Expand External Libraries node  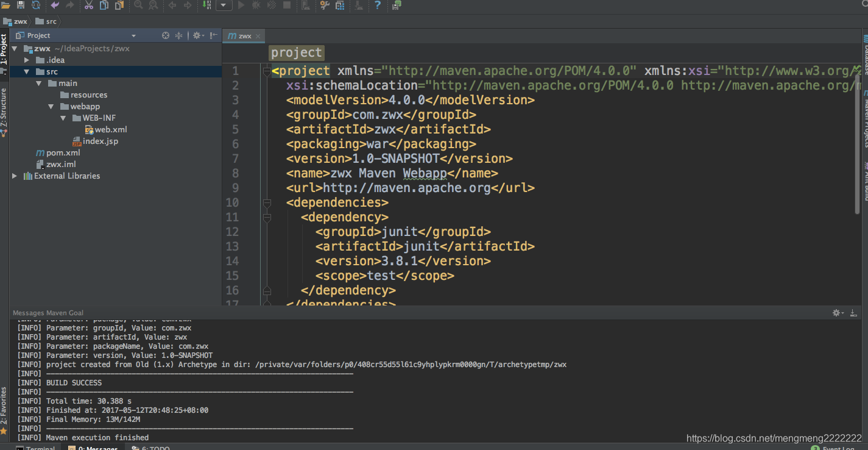[x=15, y=176]
